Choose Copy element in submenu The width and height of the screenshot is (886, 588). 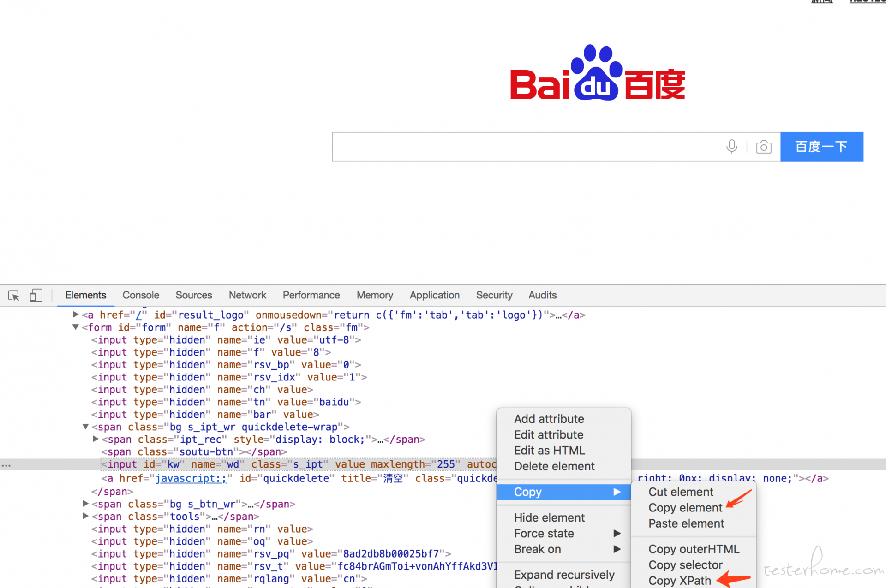[x=685, y=508]
